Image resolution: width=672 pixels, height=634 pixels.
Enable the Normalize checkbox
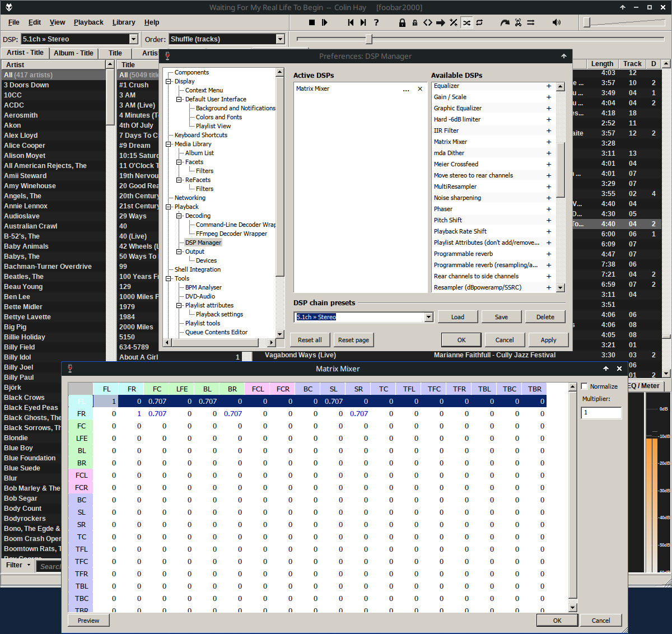click(585, 386)
